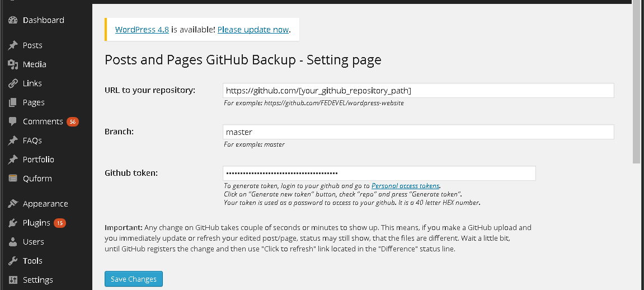This screenshot has width=644, height=290.
Task: Click the Appearance paintbrush icon
Action: pos(13,204)
